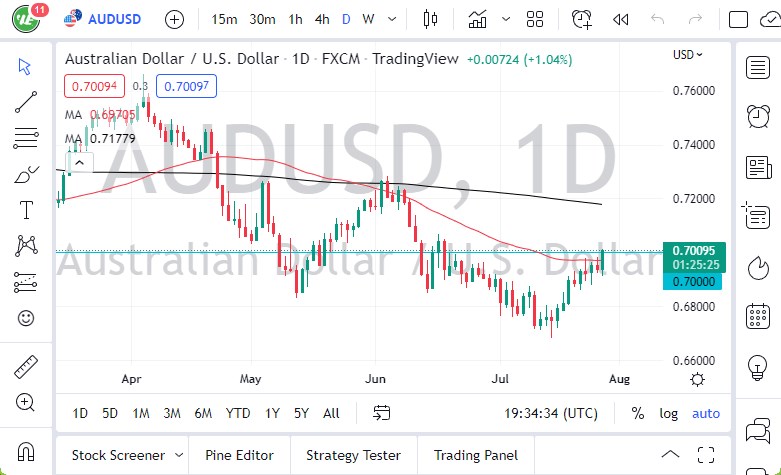The height and width of the screenshot is (475, 781).
Task: Expand the Stock Screener dropdown arrow
Action: [x=178, y=455]
